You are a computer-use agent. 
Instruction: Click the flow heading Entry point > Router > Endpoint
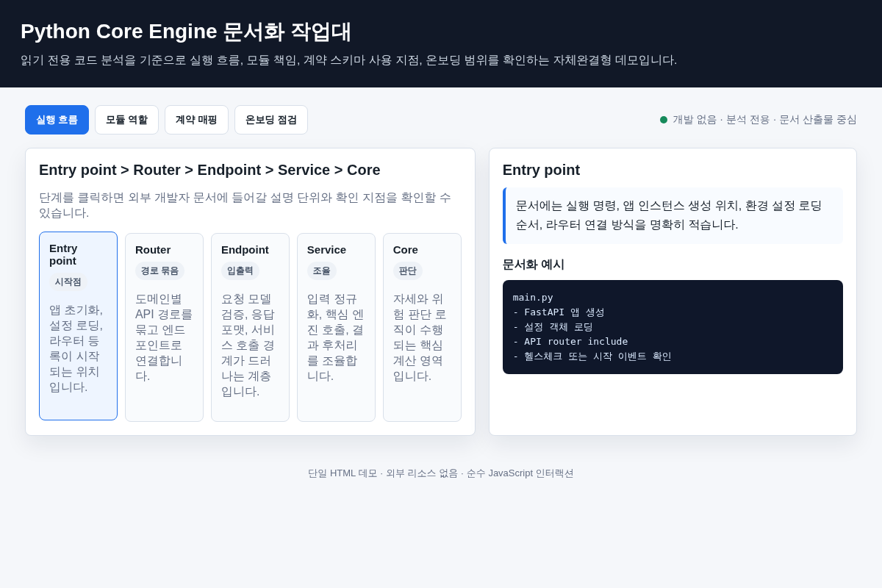[209, 170]
